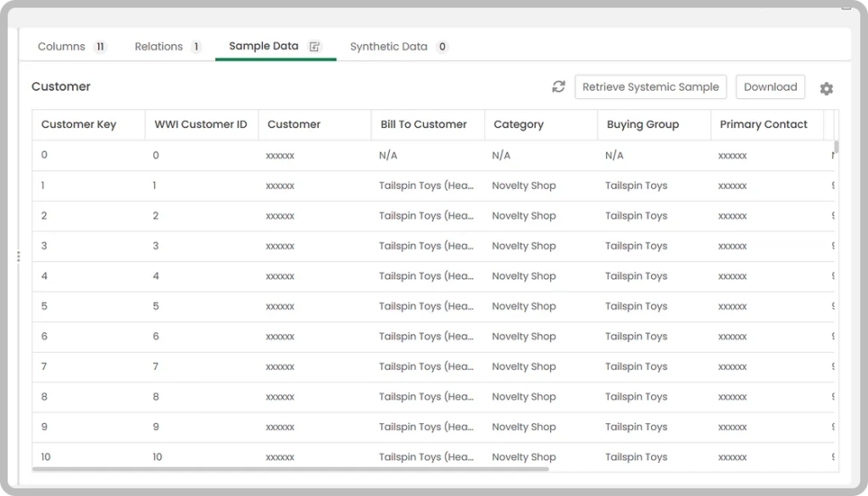868x496 pixels.
Task: Click the panel resize handle dots
Action: coord(19,256)
